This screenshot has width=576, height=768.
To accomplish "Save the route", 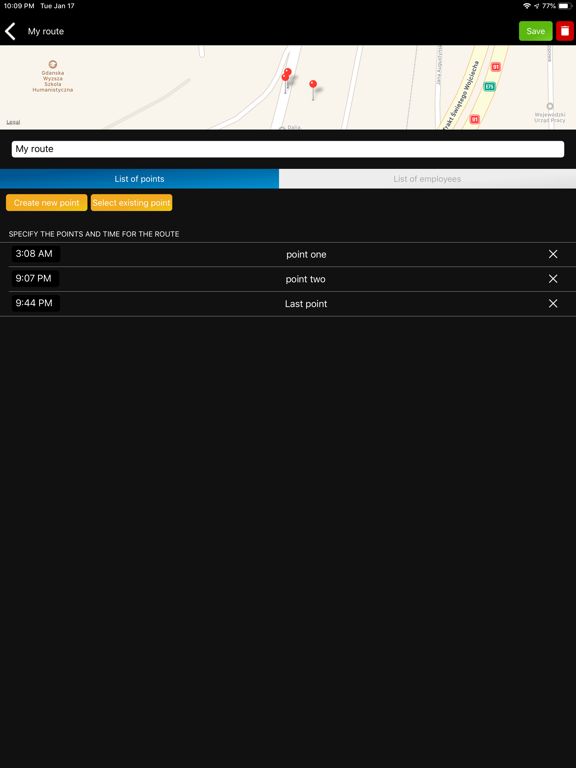I will coord(535,31).
